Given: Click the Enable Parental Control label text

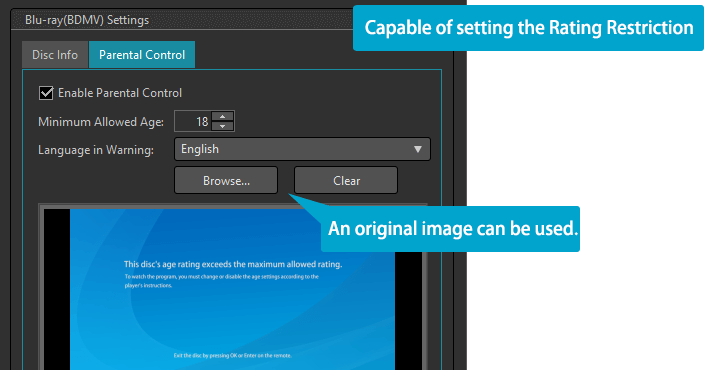Looking at the screenshot, I should 120,93.
